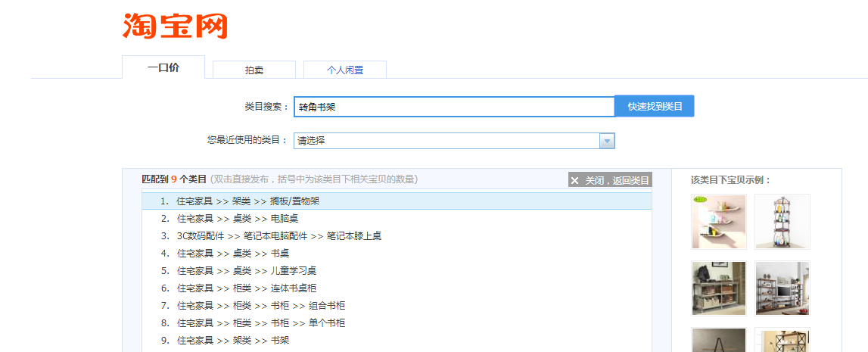
Task: Choose the 组合书柜 category result
Action: click(261, 306)
